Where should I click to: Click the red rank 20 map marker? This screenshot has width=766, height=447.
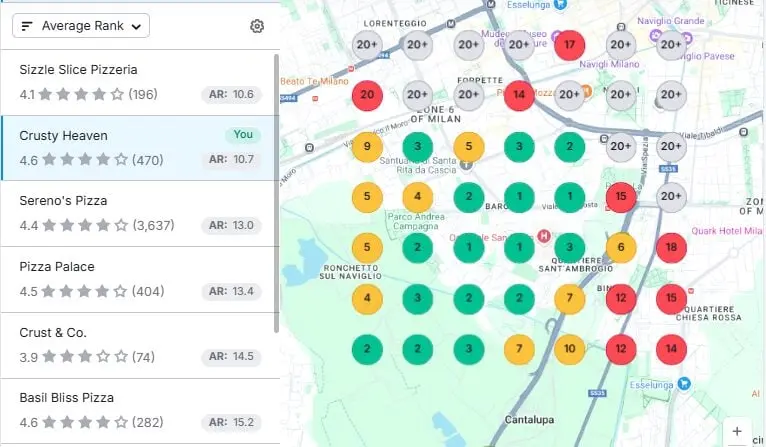click(367, 95)
